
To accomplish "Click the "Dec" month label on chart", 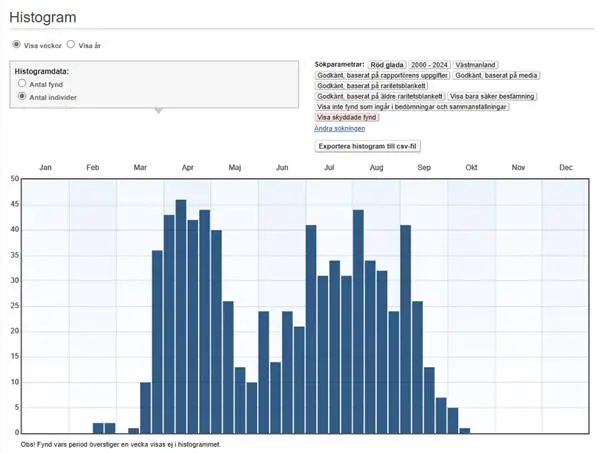I will [x=565, y=167].
